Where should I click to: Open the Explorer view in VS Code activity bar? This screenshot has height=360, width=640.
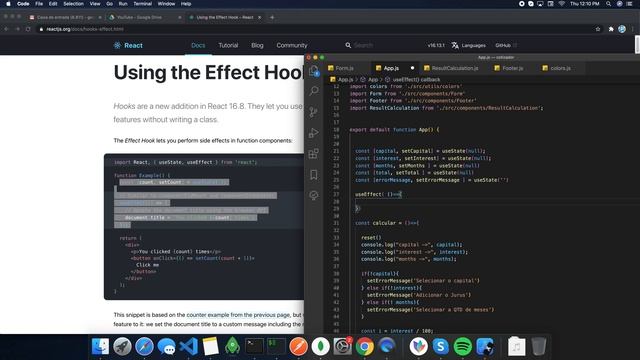[313, 71]
